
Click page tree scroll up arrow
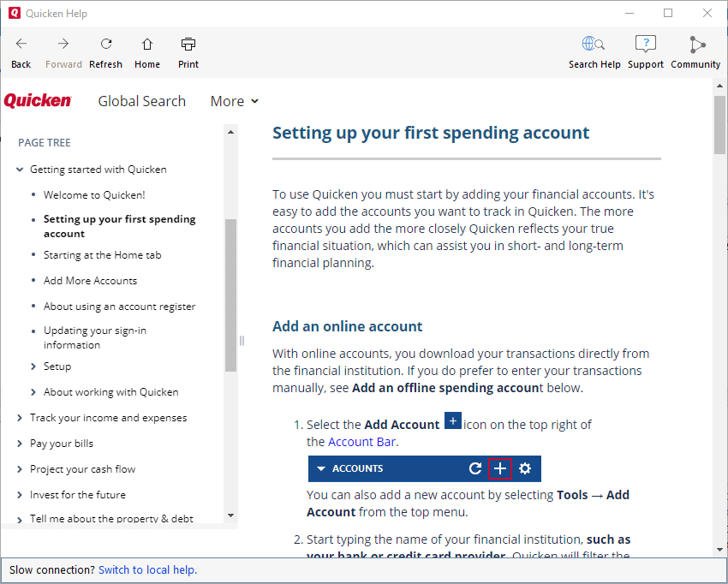pyautogui.click(x=230, y=133)
